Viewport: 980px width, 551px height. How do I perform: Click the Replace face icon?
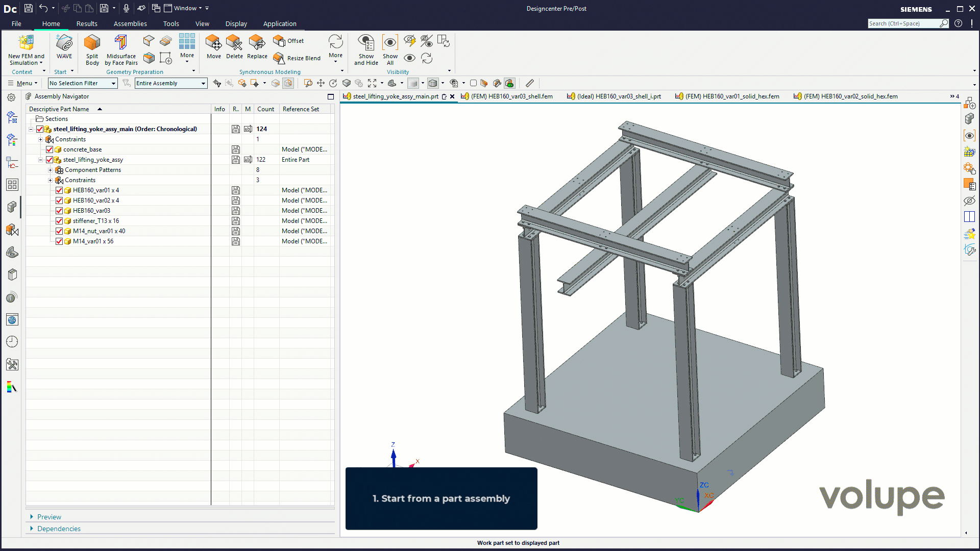click(257, 43)
